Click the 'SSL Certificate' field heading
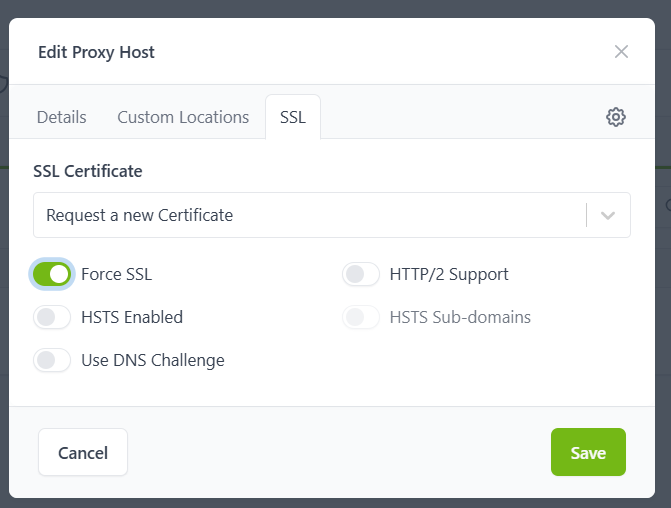Screen dimensions: 671x508 point(88,171)
